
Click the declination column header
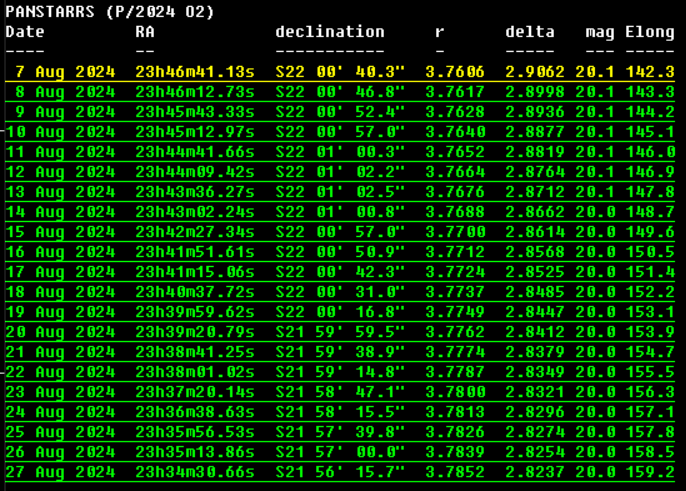click(x=330, y=32)
